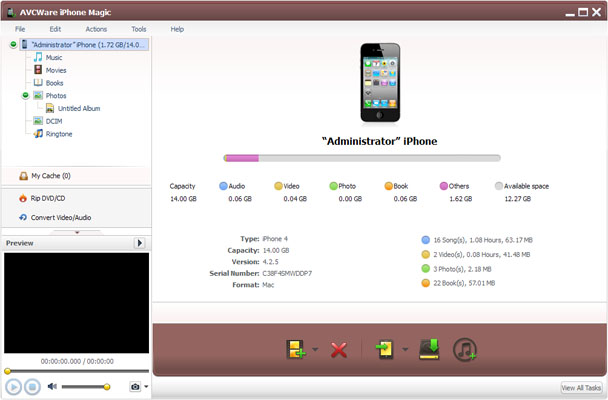
Task: Open the Help menu
Action: point(177,29)
